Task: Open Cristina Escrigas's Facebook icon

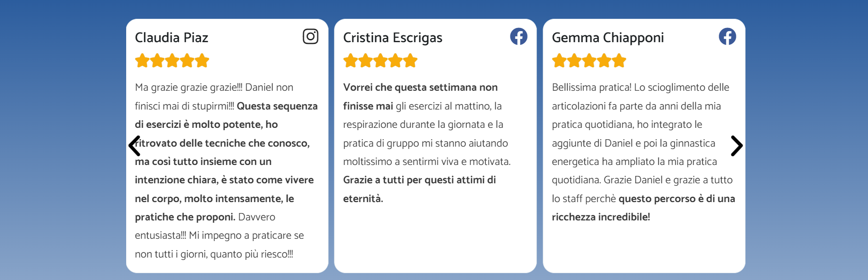Action: (519, 36)
